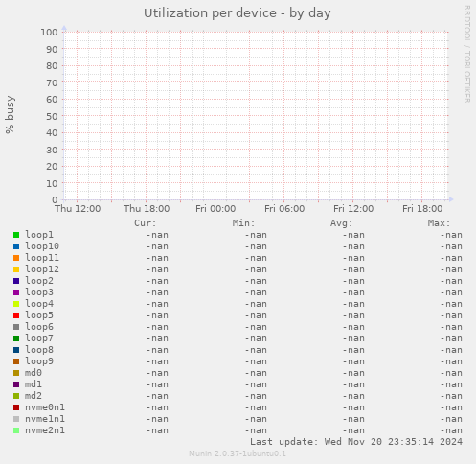
Task: Select the loop12 legend label
Action: (42, 269)
